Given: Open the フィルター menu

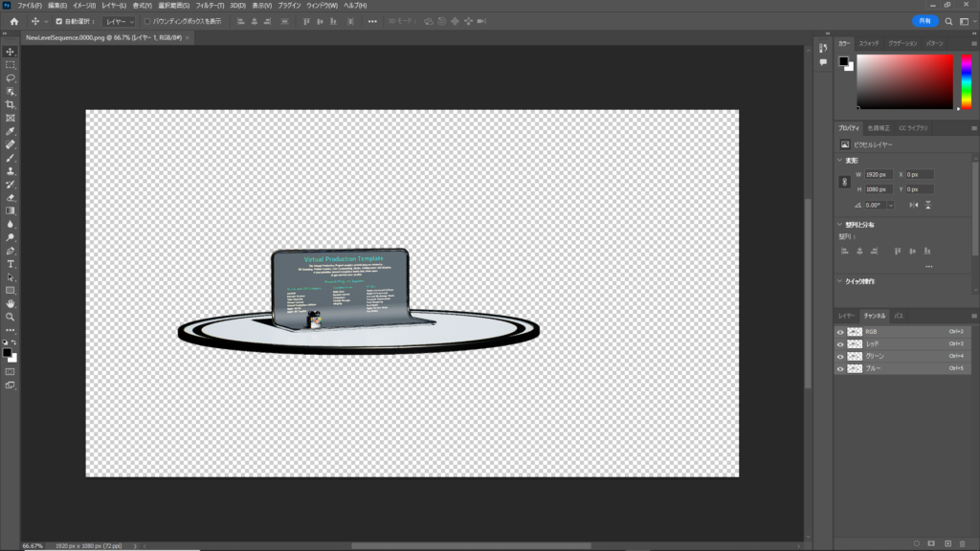Looking at the screenshot, I should (208, 5).
